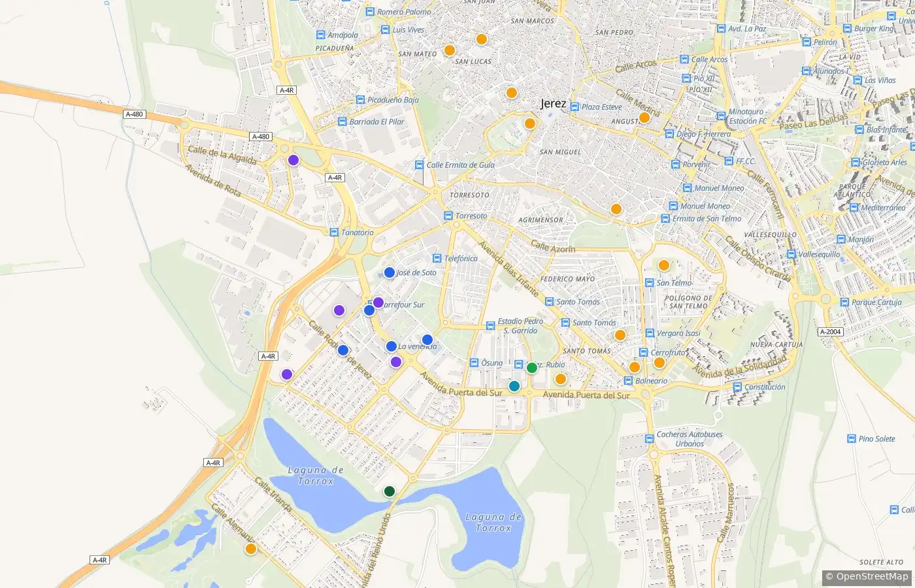Open the Alunados bus stop icon

pos(807,71)
